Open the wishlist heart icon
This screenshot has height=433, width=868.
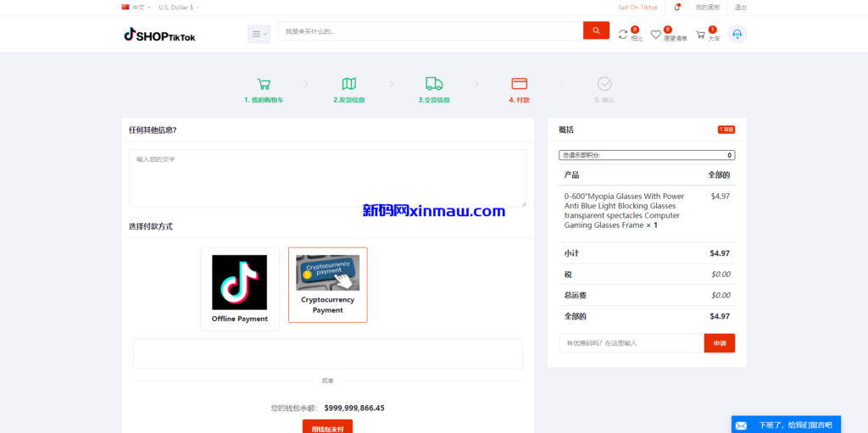click(x=656, y=35)
